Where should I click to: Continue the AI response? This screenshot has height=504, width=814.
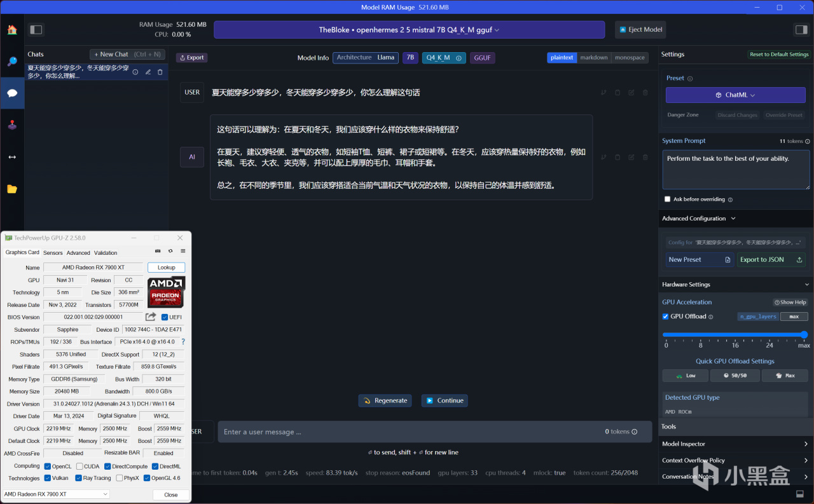click(x=445, y=400)
